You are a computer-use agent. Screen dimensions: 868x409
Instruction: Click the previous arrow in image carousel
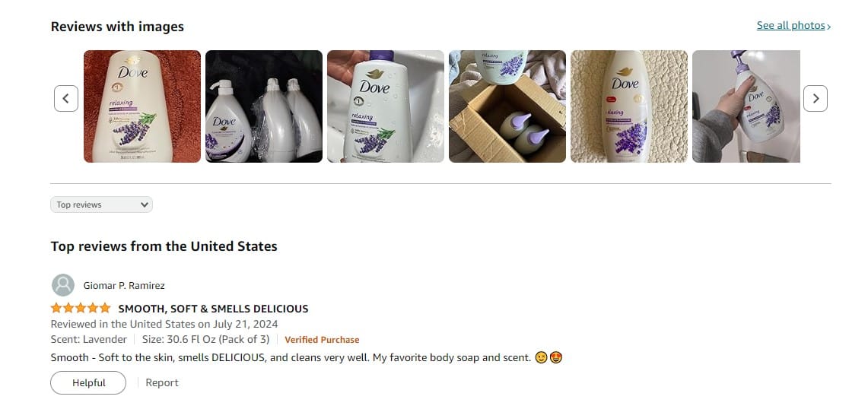[66, 99]
